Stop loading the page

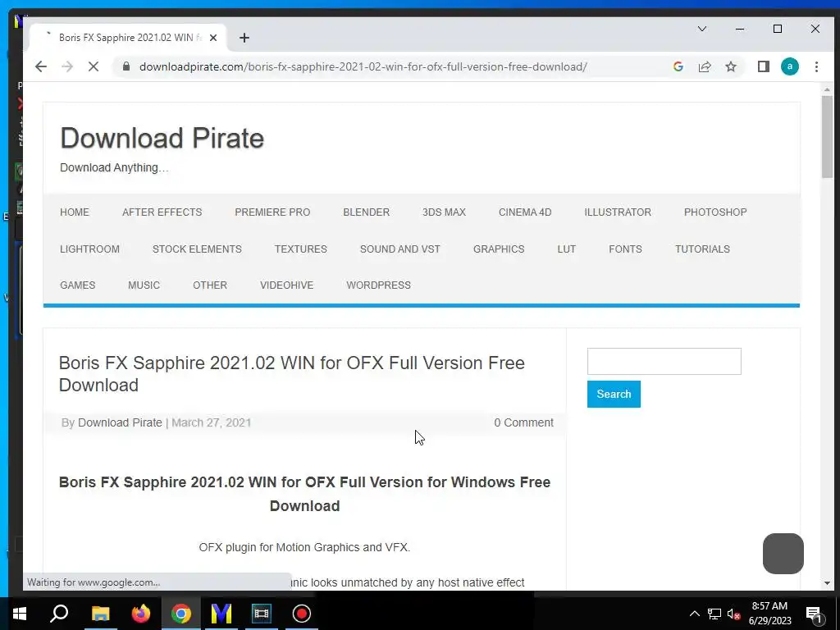[x=94, y=66]
